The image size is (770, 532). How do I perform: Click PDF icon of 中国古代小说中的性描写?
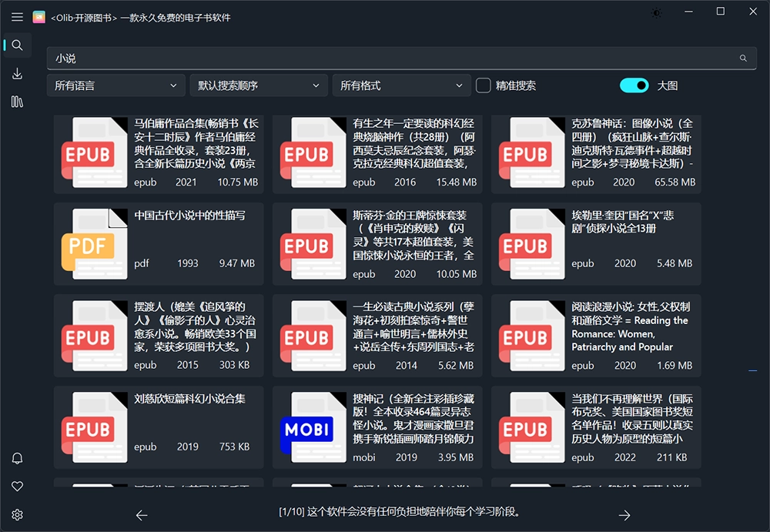pyautogui.click(x=94, y=243)
